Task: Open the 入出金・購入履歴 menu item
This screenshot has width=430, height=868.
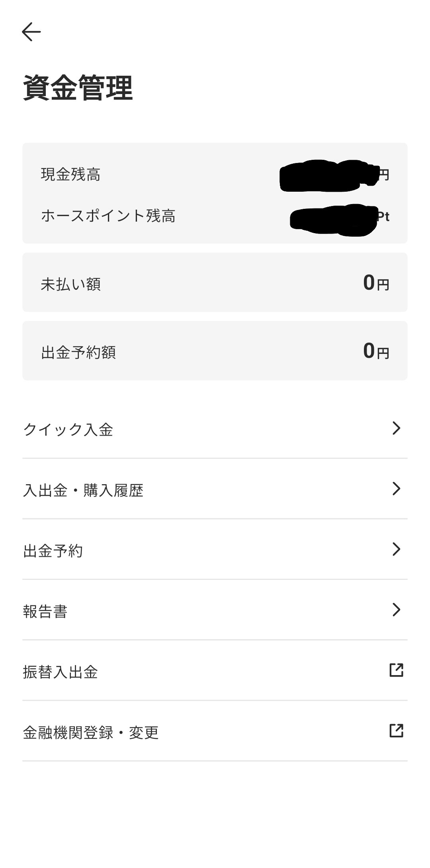Action: 83,490
